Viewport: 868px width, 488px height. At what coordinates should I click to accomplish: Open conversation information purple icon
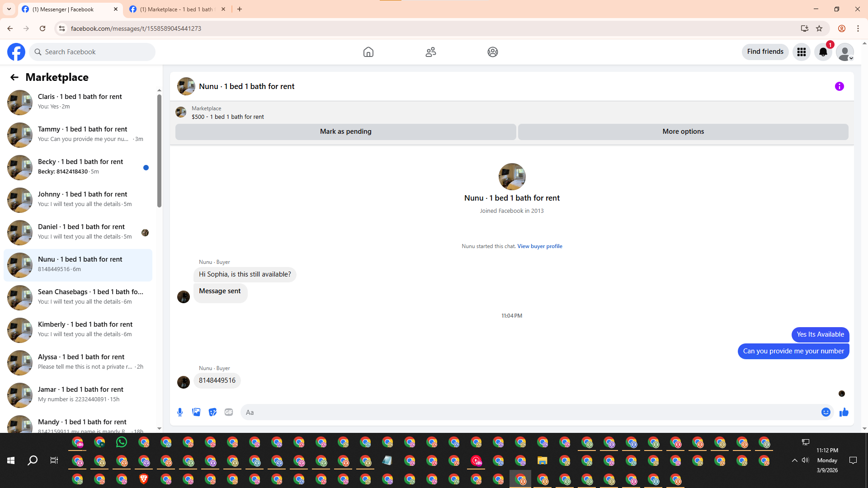[839, 86]
